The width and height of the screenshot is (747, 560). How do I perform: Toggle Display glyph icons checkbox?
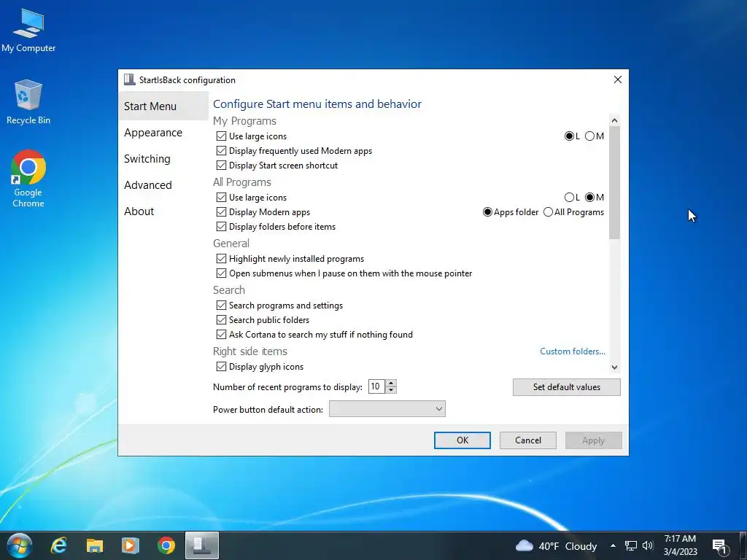coord(221,367)
